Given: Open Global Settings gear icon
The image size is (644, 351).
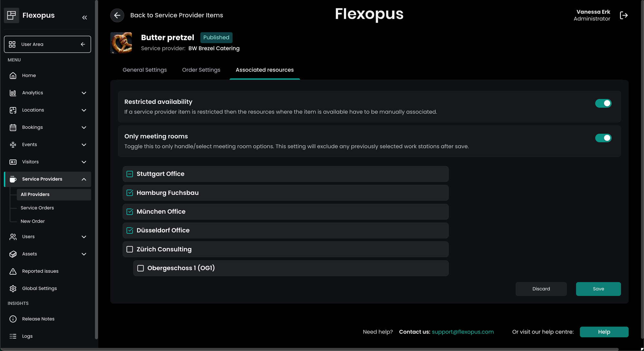Looking at the screenshot, I should coord(13,288).
